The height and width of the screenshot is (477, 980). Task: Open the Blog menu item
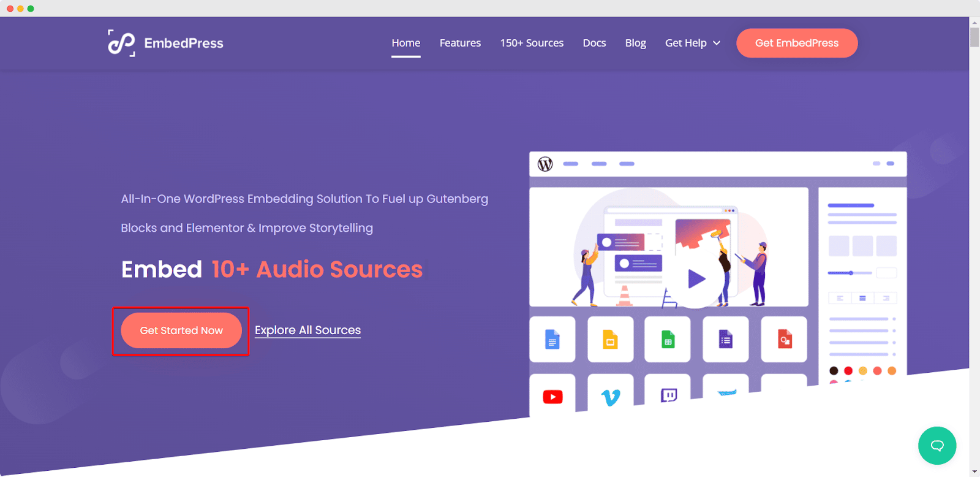pos(635,43)
